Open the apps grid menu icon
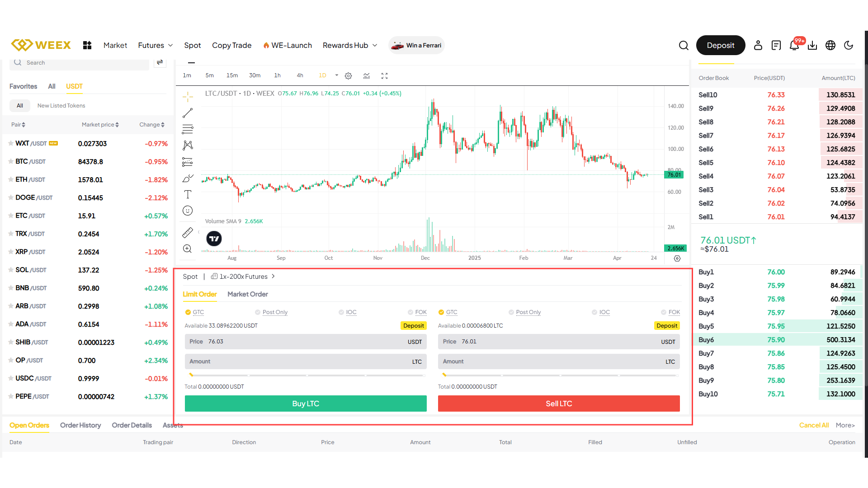The height and width of the screenshot is (488, 868). [x=87, y=45]
